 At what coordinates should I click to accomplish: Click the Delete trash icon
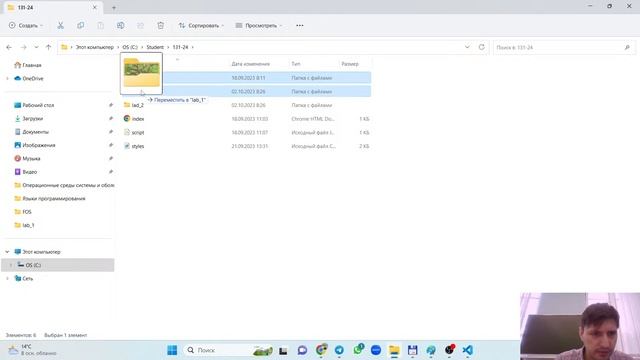coord(160,25)
